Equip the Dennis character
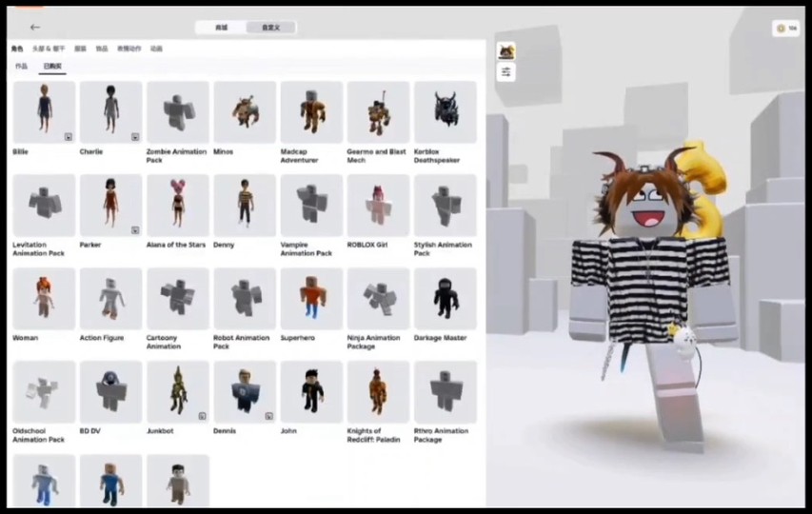This screenshot has width=812, height=514. click(245, 392)
